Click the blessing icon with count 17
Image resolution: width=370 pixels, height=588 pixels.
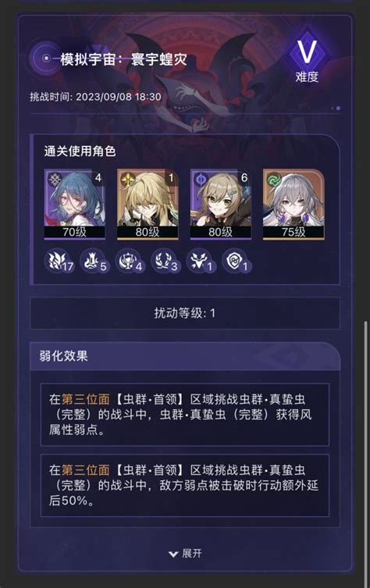[x=58, y=261]
